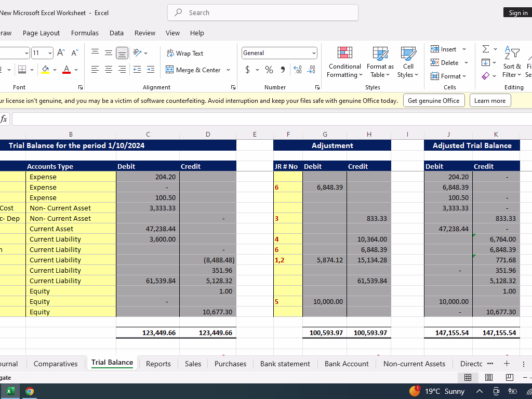This screenshot has width=532, height=399.
Task: Click the Increase Font Size icon
Action: click(x=61, y=53)
